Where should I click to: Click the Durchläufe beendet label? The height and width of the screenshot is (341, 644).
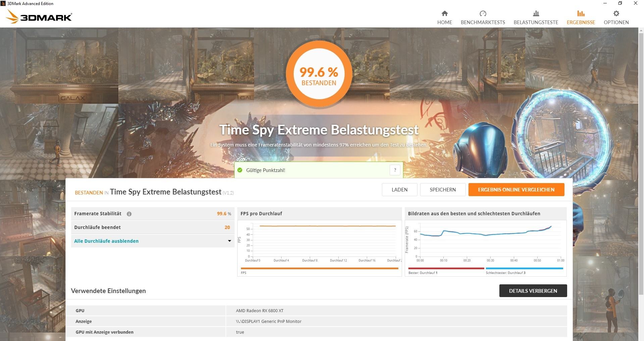coord(97,227)
